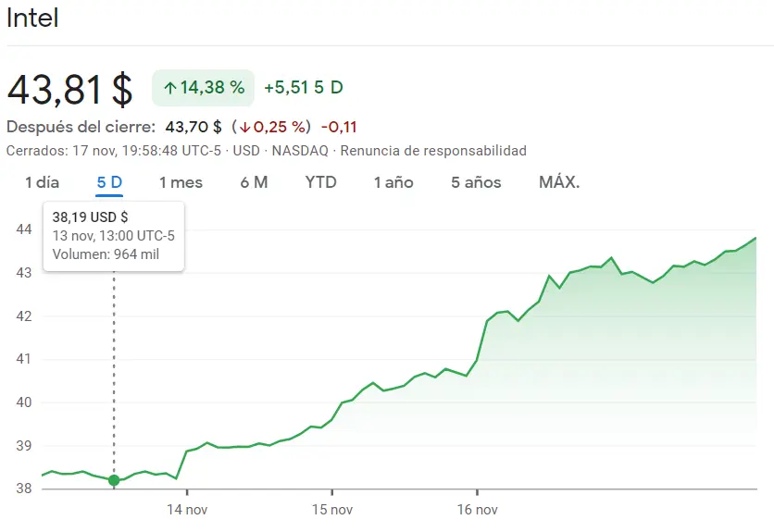Select the 5 años time range
Viewport: 774px width, 532px height.
(x=476, y=182)
